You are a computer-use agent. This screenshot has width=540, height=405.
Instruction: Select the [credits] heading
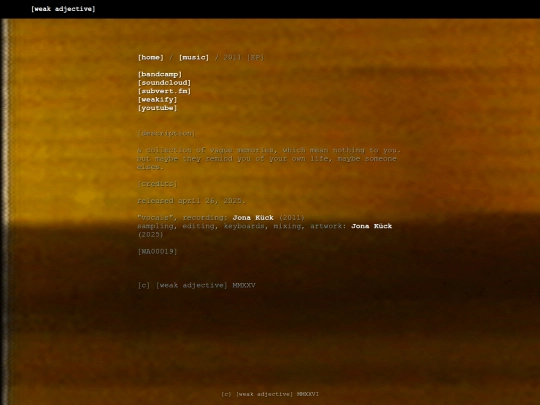click(x=157, y=184)
